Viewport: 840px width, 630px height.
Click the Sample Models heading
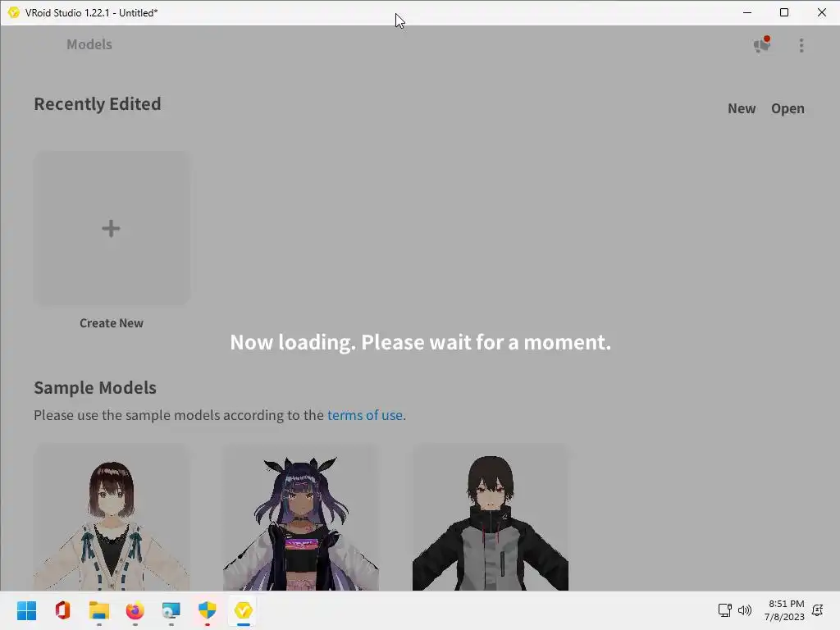(x=95, y=387)
